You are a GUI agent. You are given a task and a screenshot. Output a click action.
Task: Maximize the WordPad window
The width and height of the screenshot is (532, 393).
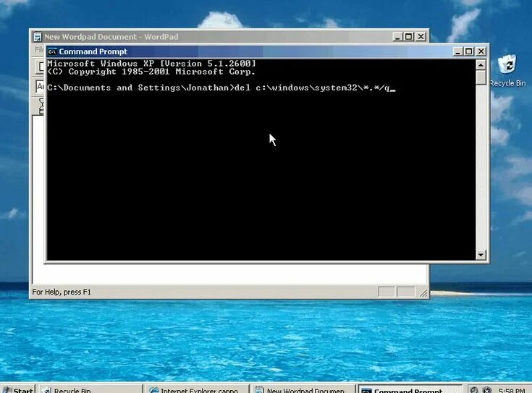click(408, 37)
